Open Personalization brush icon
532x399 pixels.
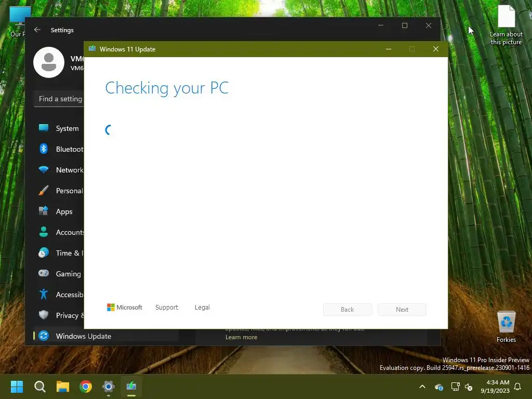[44, 190]
